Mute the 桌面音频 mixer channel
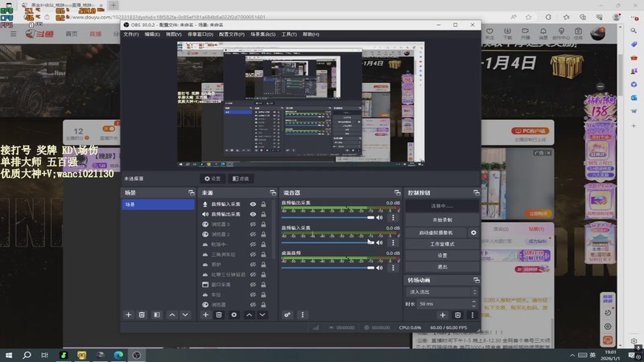644x362 pixels. tap(379, 268)
